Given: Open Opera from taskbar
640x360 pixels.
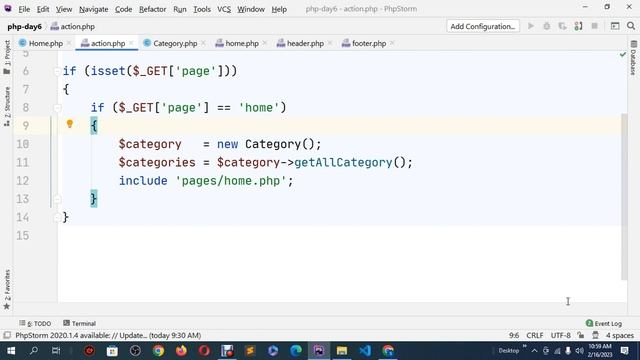Looking at the screenshot, I should pyautogui.click(x=204, y=351).
